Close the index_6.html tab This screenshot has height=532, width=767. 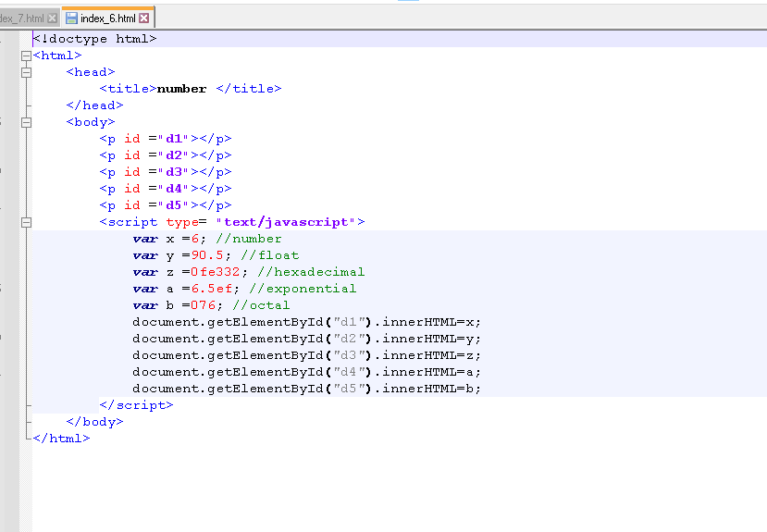[x=144, y=19]
